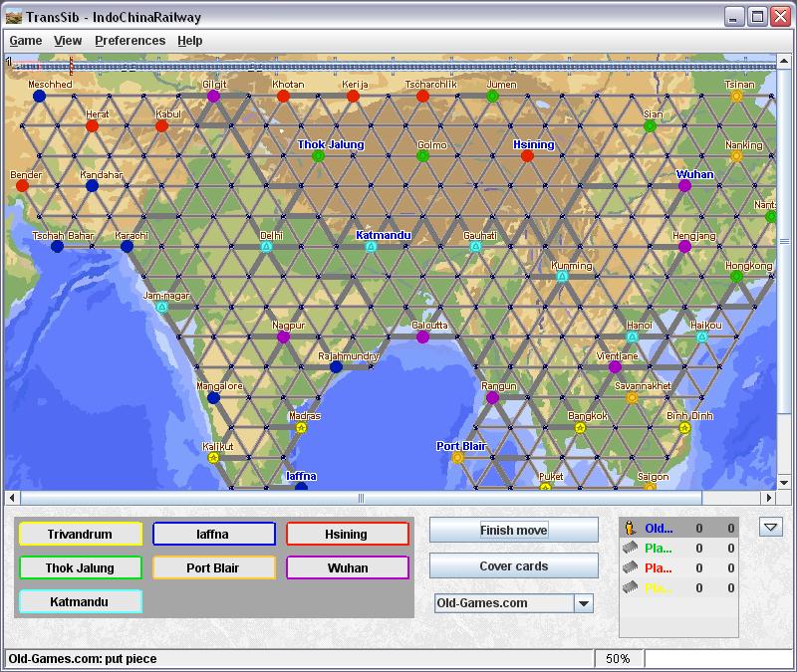Select the Port Blair city card
The width and height of the screenshot is (797, 672).
click(213, 567)
